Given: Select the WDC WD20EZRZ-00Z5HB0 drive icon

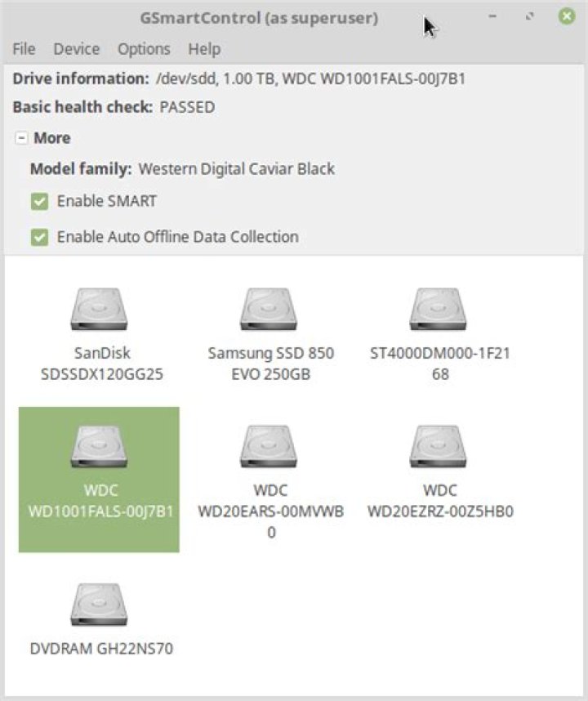Looking at the screenshot, I should (x=439, y=446).
